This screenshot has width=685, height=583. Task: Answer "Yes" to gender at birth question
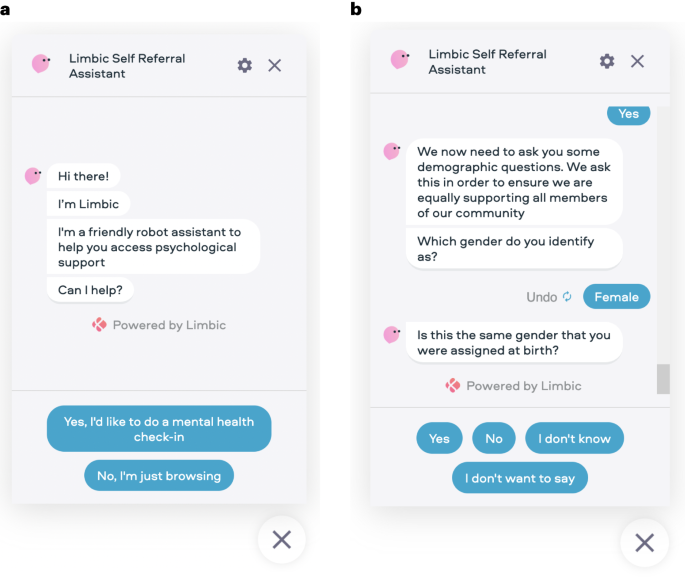(x=440, y=438)
